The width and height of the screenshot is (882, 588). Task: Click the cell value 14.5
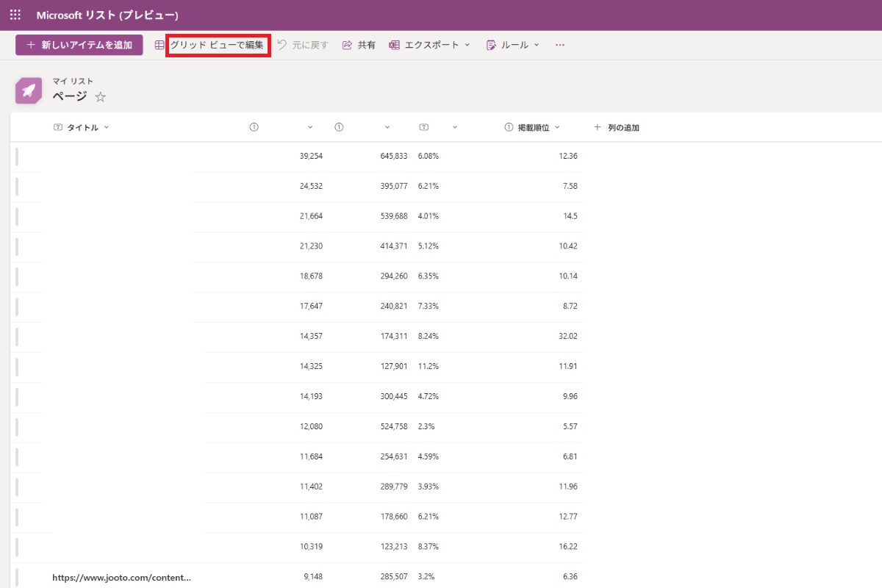(570, 216)
